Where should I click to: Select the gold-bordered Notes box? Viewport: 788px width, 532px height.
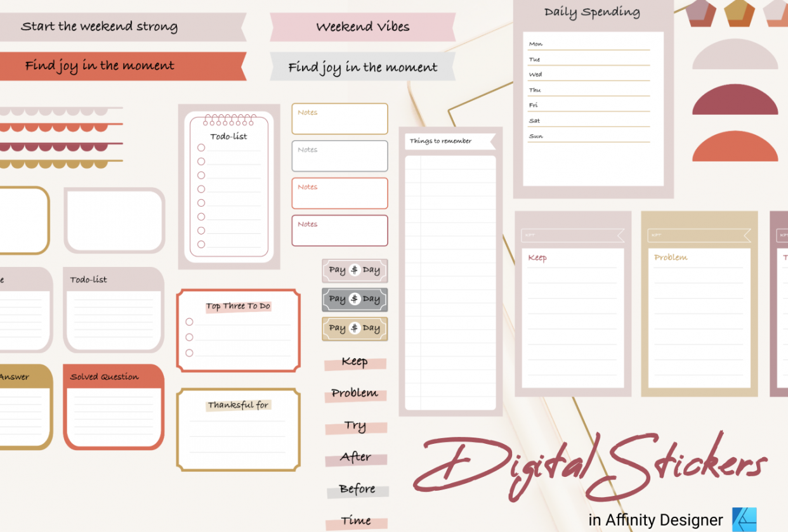pos(339,119)
